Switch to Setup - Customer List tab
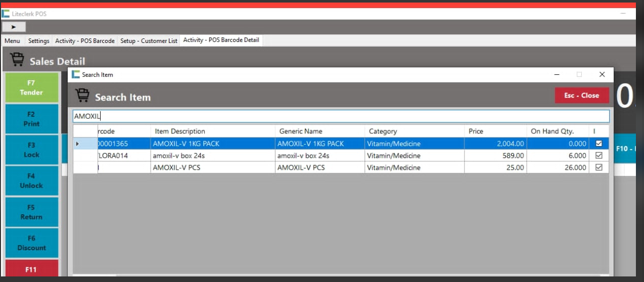644x282 pixels. (x=149, y=41)
